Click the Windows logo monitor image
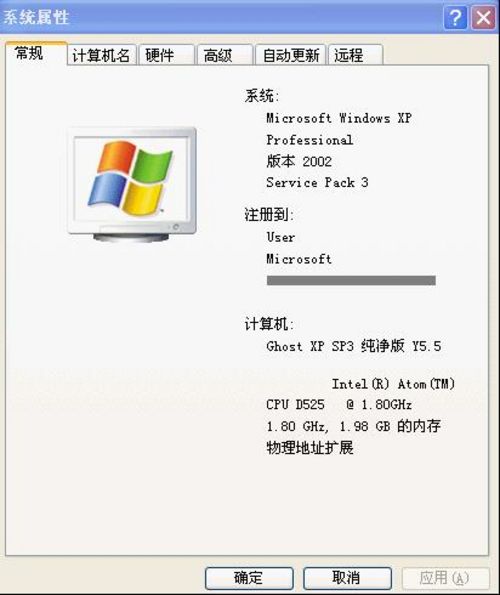This screenshot has width=500, height=595. [x=132, y=184]
